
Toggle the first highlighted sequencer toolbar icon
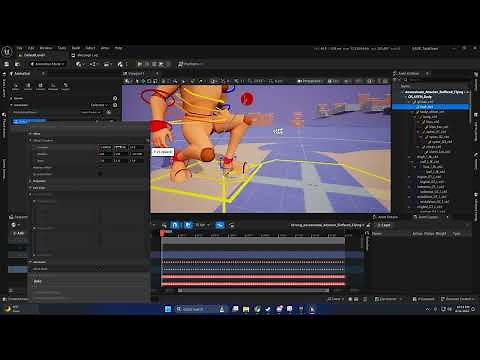point(175,225)
